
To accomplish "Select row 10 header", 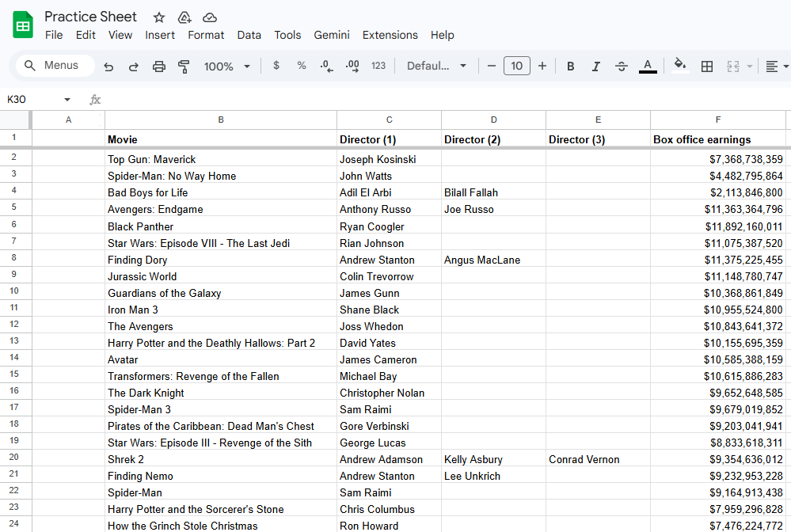I will tap(14, 291).
